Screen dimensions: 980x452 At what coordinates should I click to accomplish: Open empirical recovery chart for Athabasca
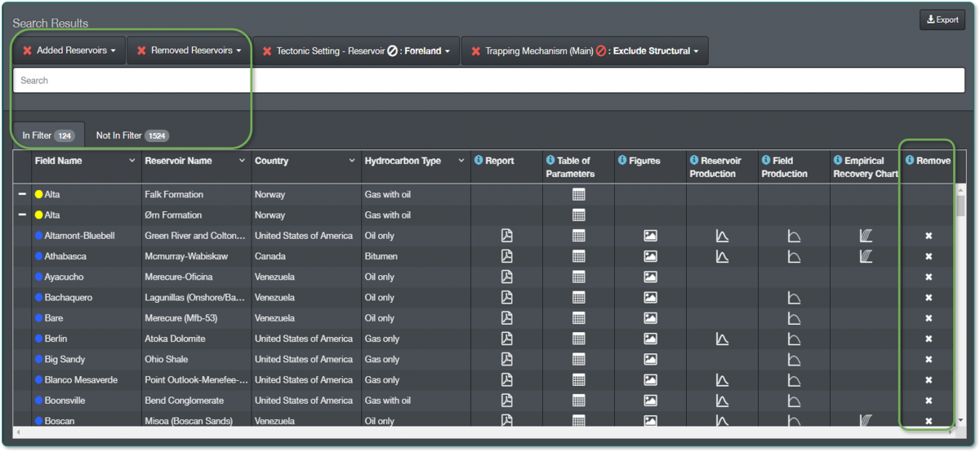pyautogui.click(x=866, y=256)
